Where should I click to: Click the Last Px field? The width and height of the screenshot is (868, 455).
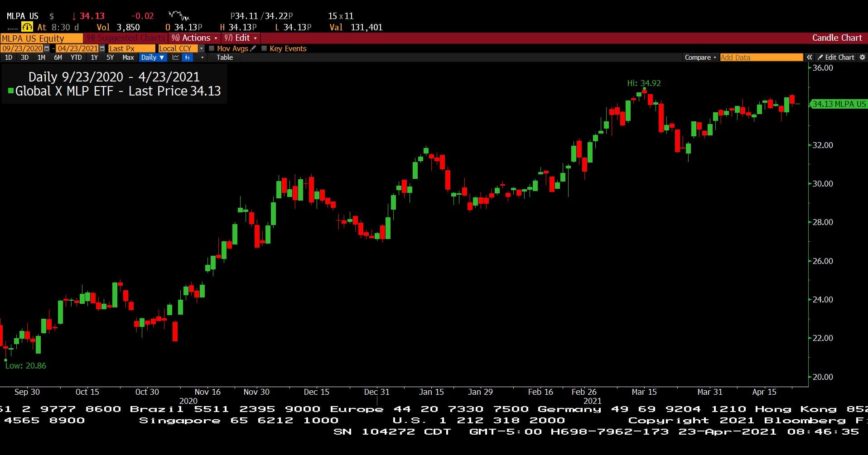(x=131, y=48)
